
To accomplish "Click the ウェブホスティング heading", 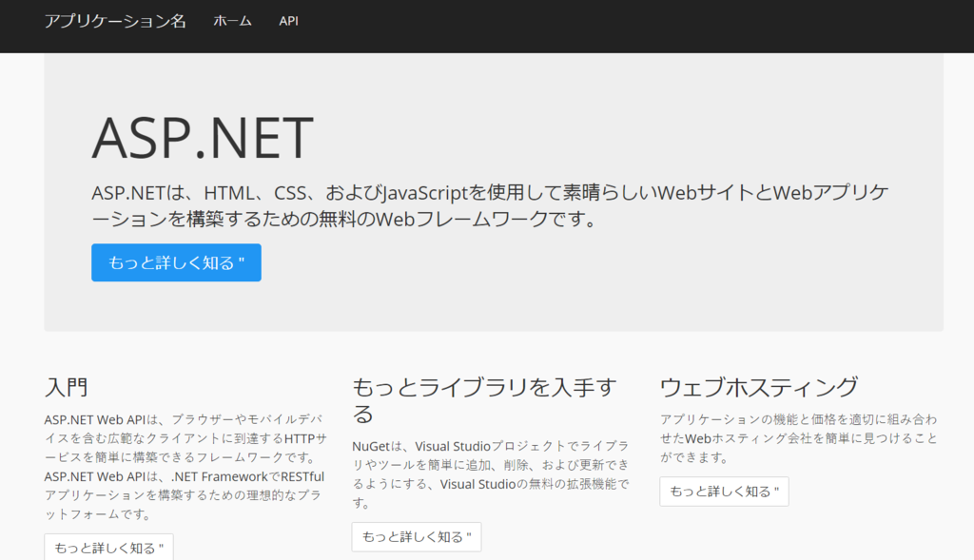I will pos(758,387).
